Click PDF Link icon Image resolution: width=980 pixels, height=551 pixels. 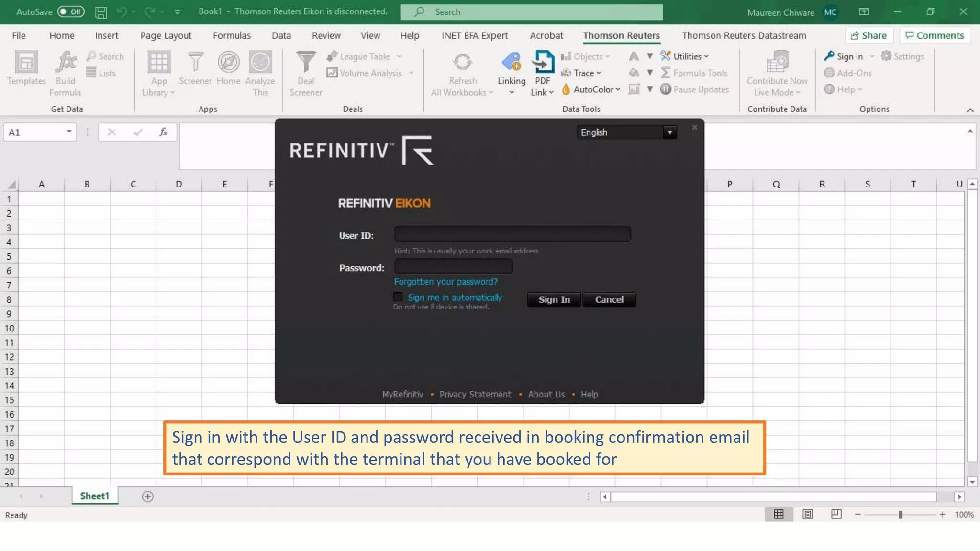coord(543,74)
